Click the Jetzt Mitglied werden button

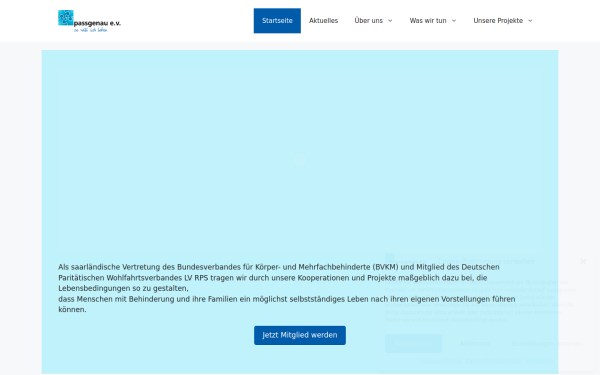point(300,335)
